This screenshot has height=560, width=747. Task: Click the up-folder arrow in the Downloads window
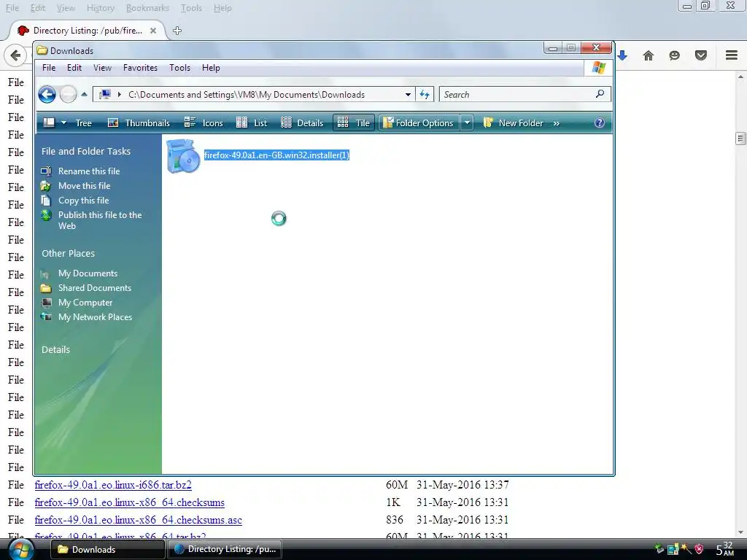pos(84,94)
